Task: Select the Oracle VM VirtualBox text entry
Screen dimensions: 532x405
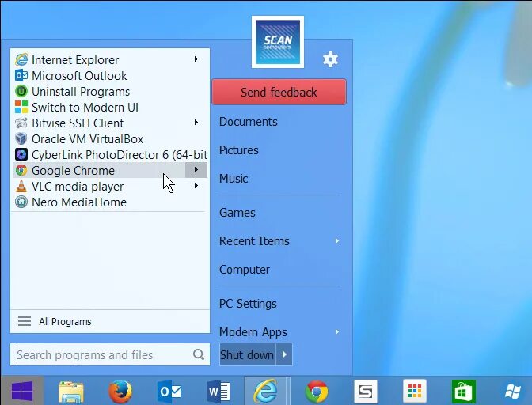Action: coord(88,139)
